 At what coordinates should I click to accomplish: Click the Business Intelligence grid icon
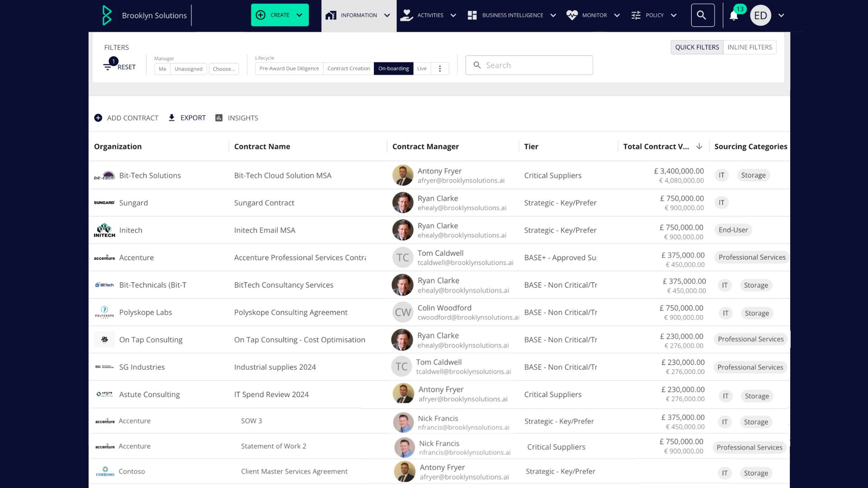coord(472,15)
